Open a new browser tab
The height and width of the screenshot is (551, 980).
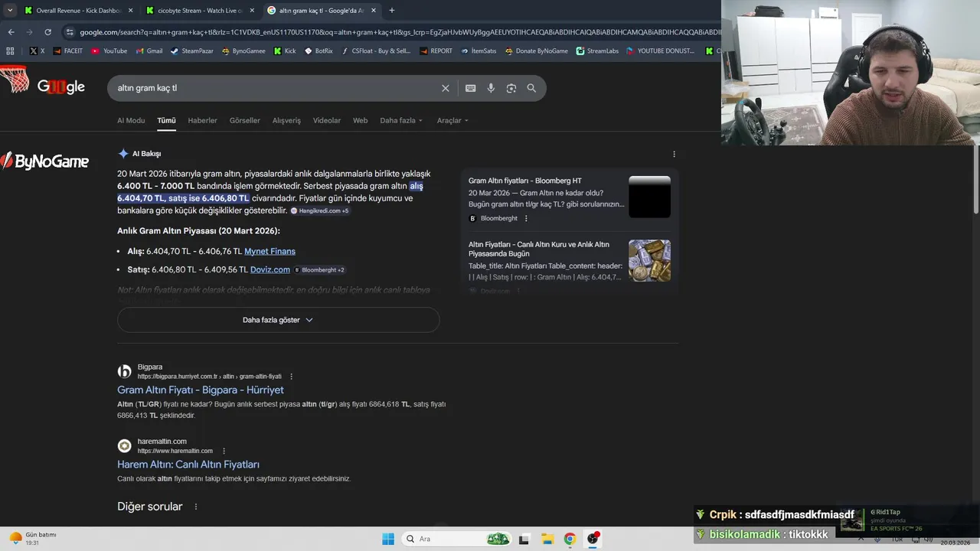click(392, 11)
